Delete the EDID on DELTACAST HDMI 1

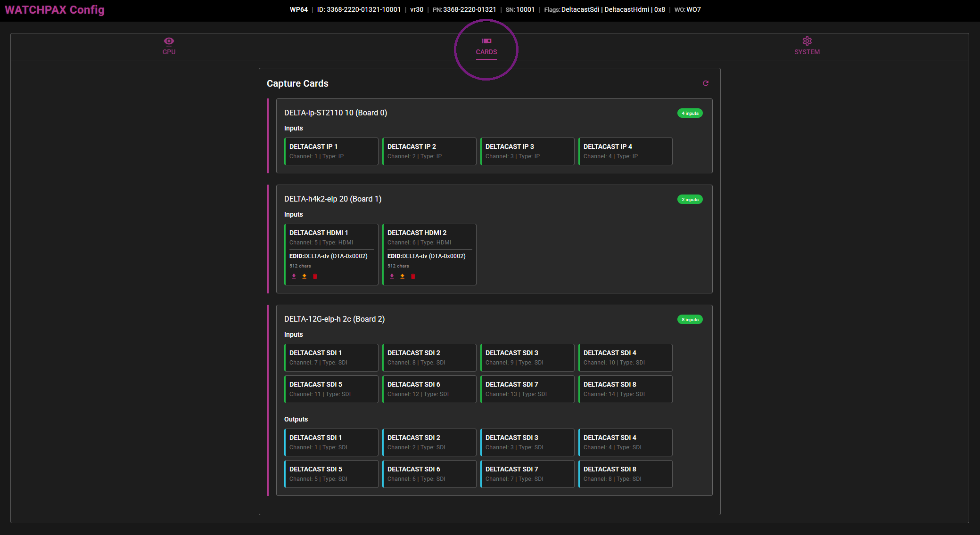pyautogui.click(x=314, y=276)
